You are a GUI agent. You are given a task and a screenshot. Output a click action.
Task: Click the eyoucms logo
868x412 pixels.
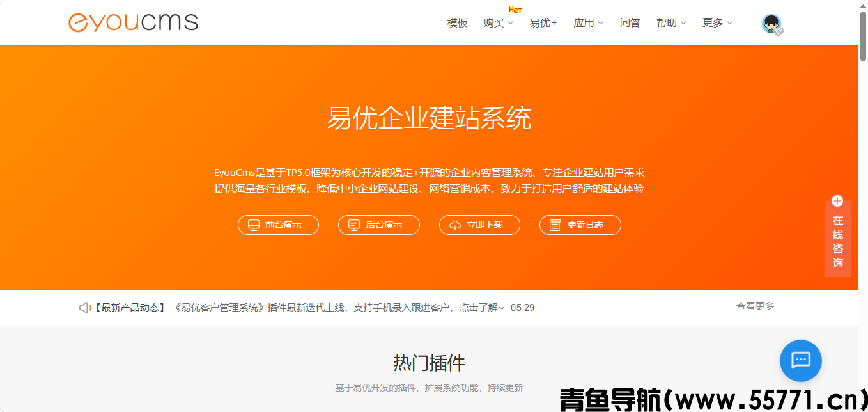pyautogui.click(x=133, y=22)
